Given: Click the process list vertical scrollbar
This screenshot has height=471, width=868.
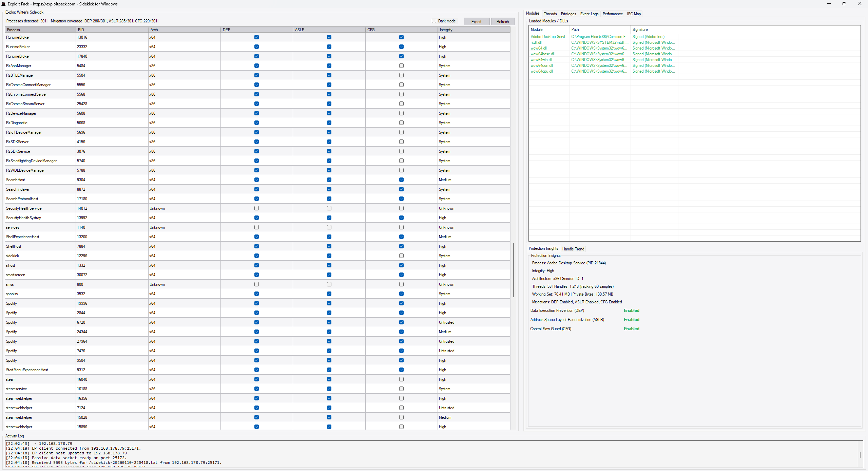Looking at the screenshot, I should [x=513, y=270].
